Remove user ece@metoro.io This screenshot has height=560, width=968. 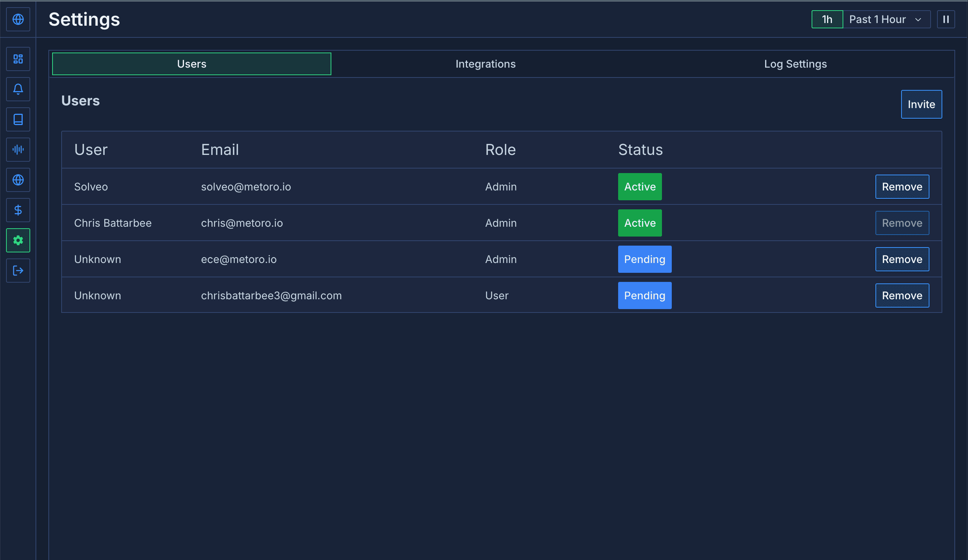(903, 259)
